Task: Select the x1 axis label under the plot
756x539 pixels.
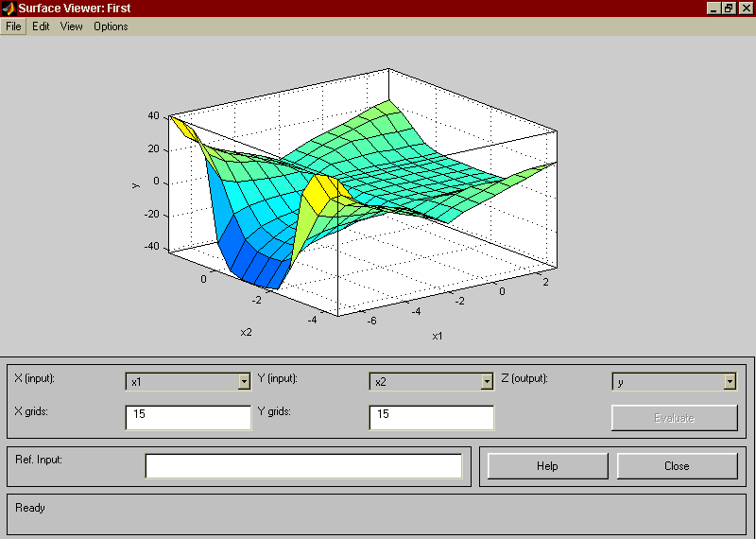Action: pos(438,336)
